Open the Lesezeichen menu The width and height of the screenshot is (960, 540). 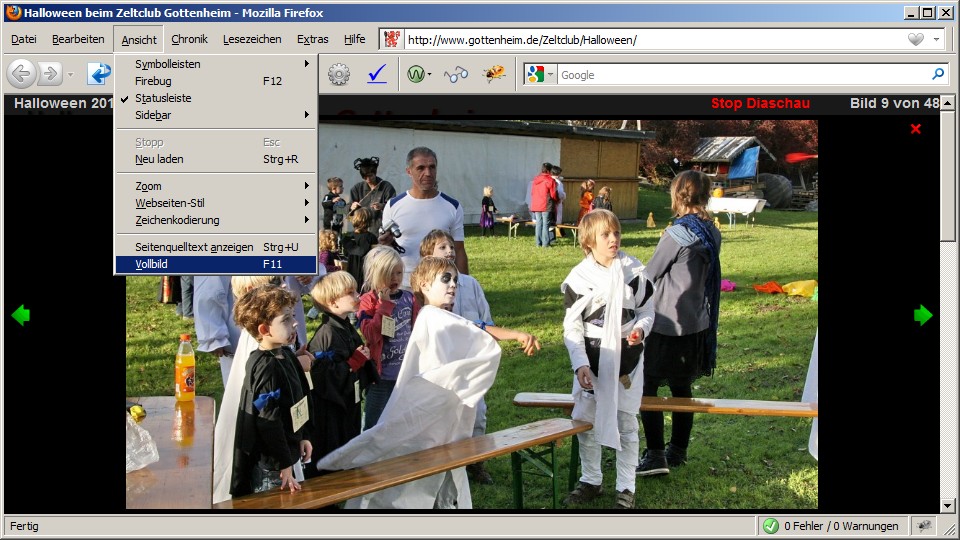(x=252, y=40)
